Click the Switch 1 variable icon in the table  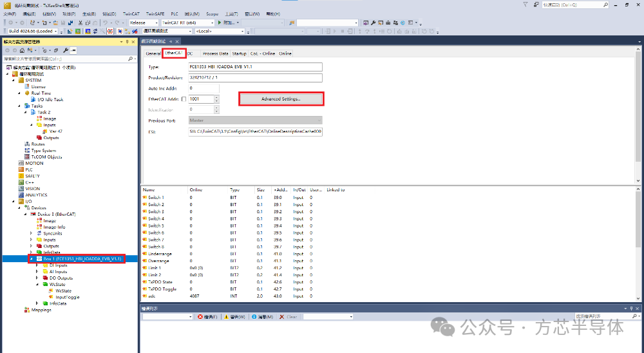coord(144,197)
